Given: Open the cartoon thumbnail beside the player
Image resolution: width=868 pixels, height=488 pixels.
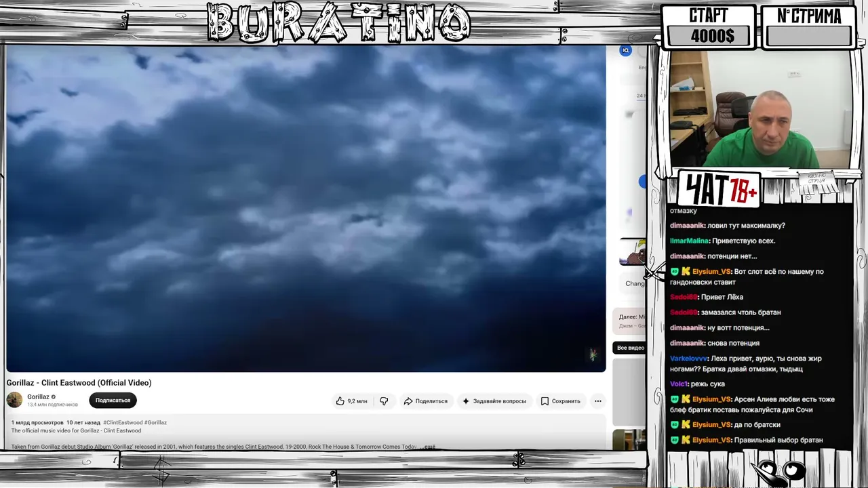Looking at the screenshot, I should tap(633, 251).
